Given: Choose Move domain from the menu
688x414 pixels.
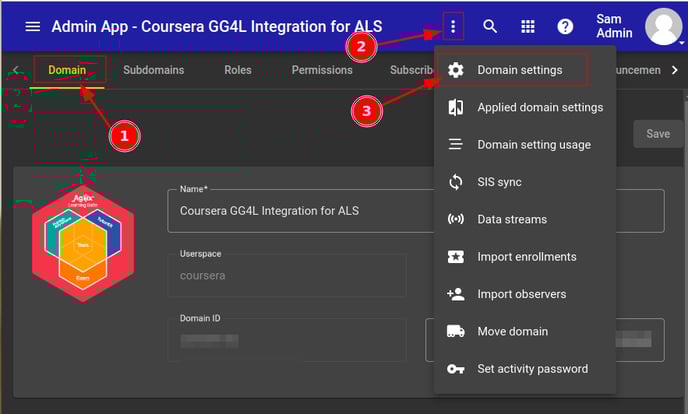Looking at the screenshot, I should [x=525, y=331].
